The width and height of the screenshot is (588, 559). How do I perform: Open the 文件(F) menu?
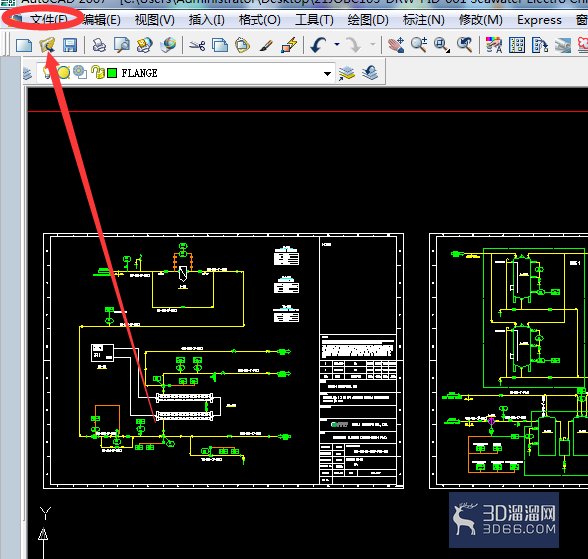click(x=49, y=19)
